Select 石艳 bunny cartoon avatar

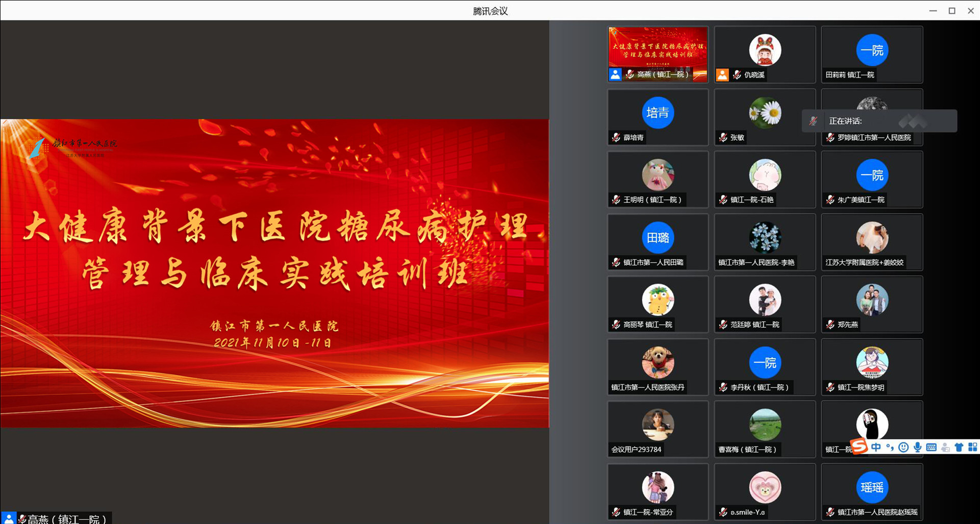(x=765, y=175)
